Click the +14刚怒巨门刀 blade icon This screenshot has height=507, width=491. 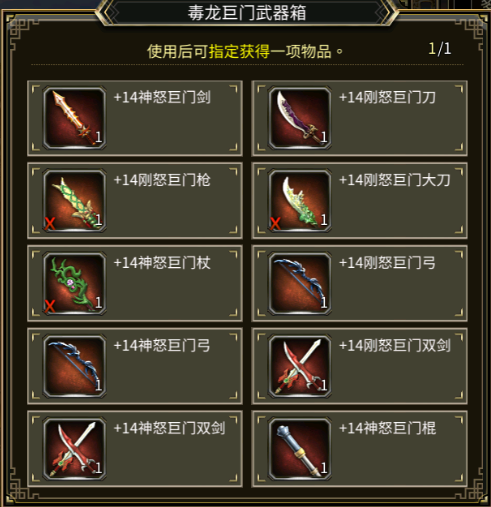point(300,118)
